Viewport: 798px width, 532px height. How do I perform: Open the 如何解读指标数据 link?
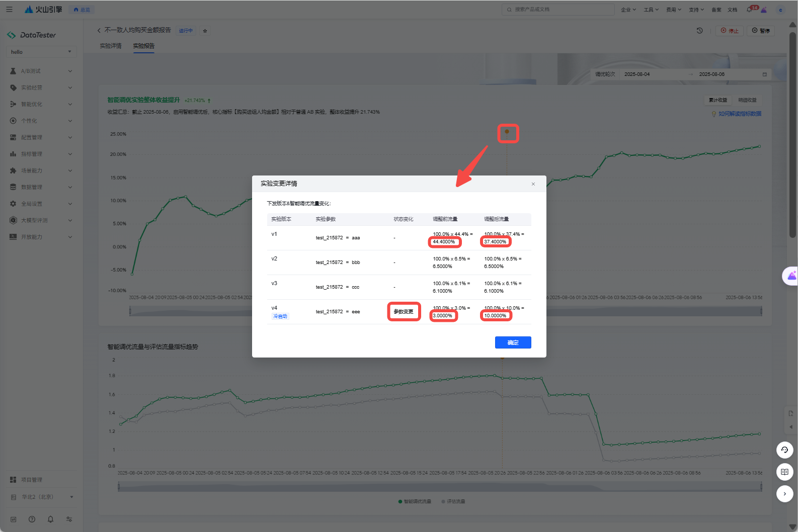739,114
